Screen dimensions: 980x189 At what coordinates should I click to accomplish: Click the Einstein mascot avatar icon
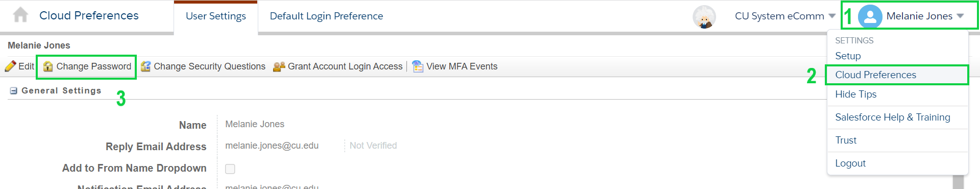click(704, 17)
